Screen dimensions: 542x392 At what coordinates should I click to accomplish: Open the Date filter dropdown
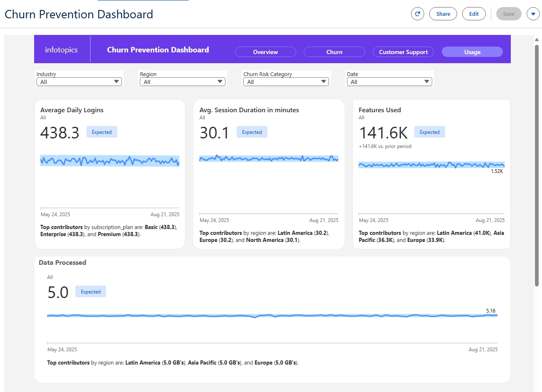(x=390, y=82)
